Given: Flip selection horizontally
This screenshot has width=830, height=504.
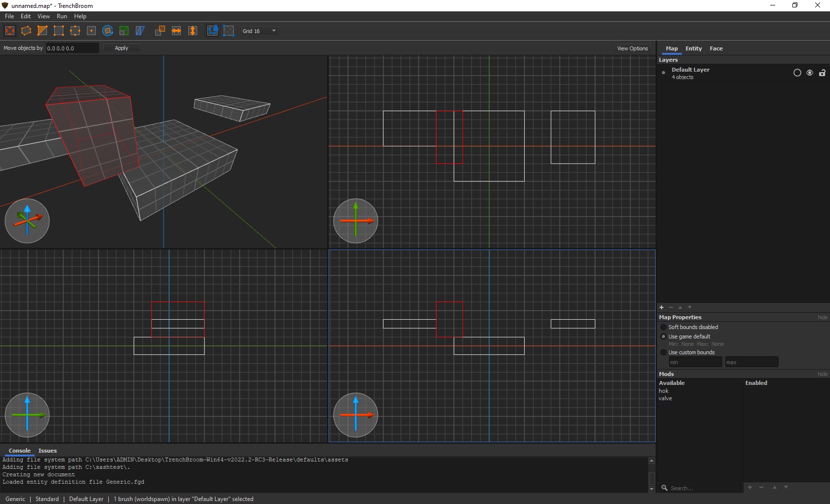Looking at the screenshot, I should click(x=176, y=31).
